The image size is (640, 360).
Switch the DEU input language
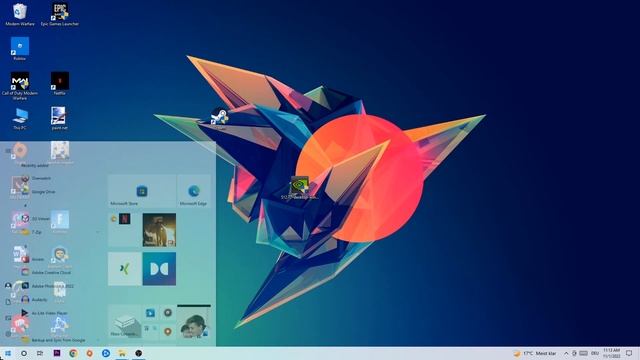point(595,353)
